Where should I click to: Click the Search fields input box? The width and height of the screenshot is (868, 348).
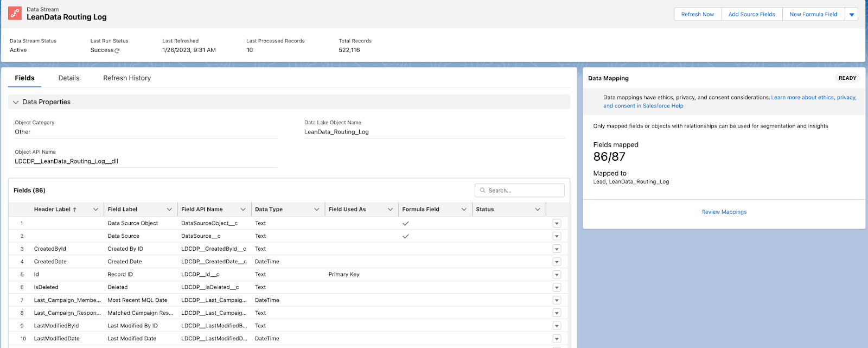click(520, 191)
